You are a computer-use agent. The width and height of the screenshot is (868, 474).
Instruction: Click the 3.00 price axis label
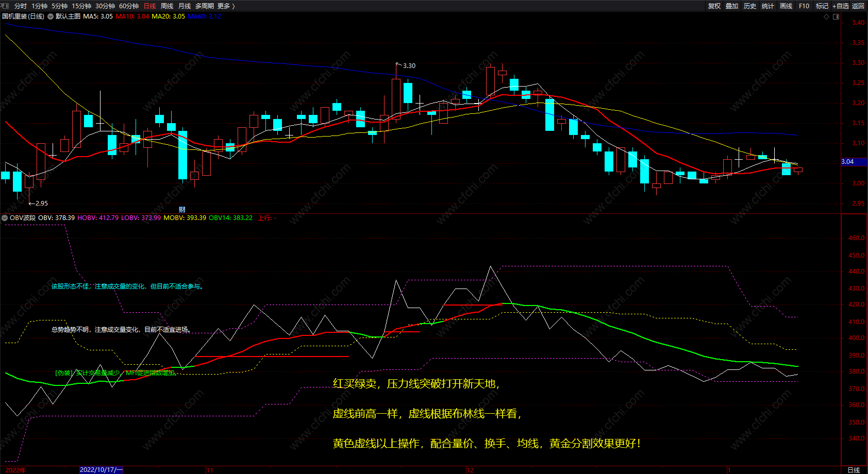pos(858,183)
